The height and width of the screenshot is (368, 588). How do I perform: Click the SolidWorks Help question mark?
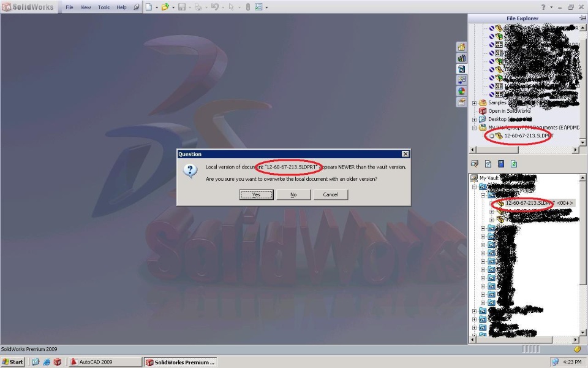click(x=543, y=7)
